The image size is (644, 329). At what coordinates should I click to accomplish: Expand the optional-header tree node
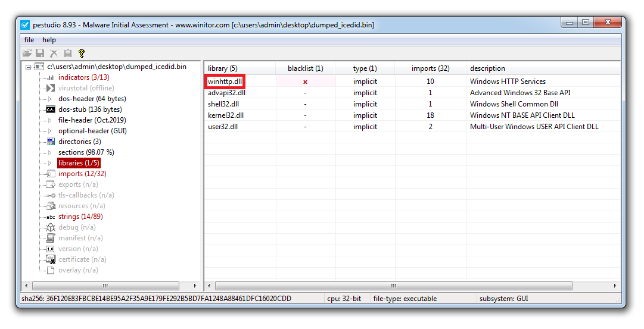[50, 131]
